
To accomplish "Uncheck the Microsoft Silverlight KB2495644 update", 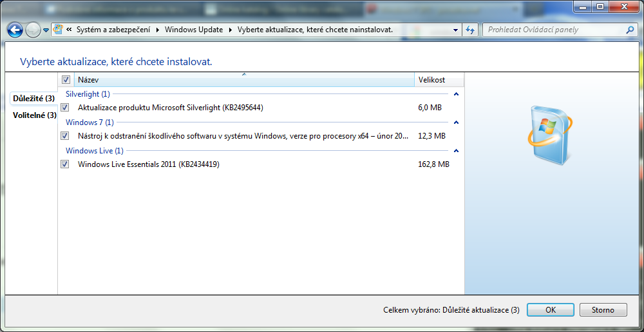I will pyautogui.click(x=64, y=108).
